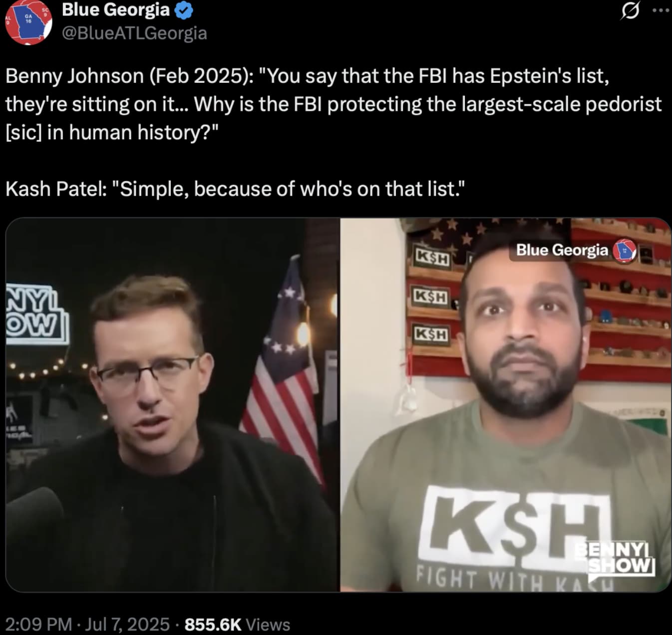
Task: Click the 2:09 PM timestamp
Action: click(38, 625)
